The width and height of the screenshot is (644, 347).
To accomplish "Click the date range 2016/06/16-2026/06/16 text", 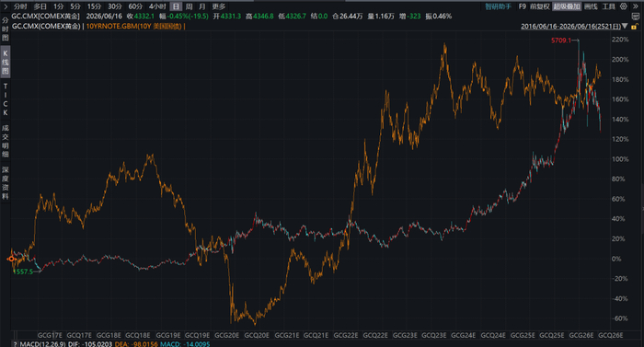I will coord(570,27).
